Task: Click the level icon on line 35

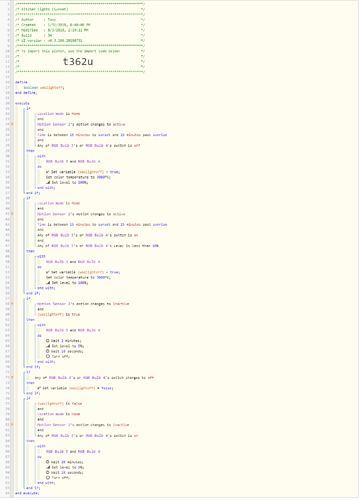Action: coord(48,183)
